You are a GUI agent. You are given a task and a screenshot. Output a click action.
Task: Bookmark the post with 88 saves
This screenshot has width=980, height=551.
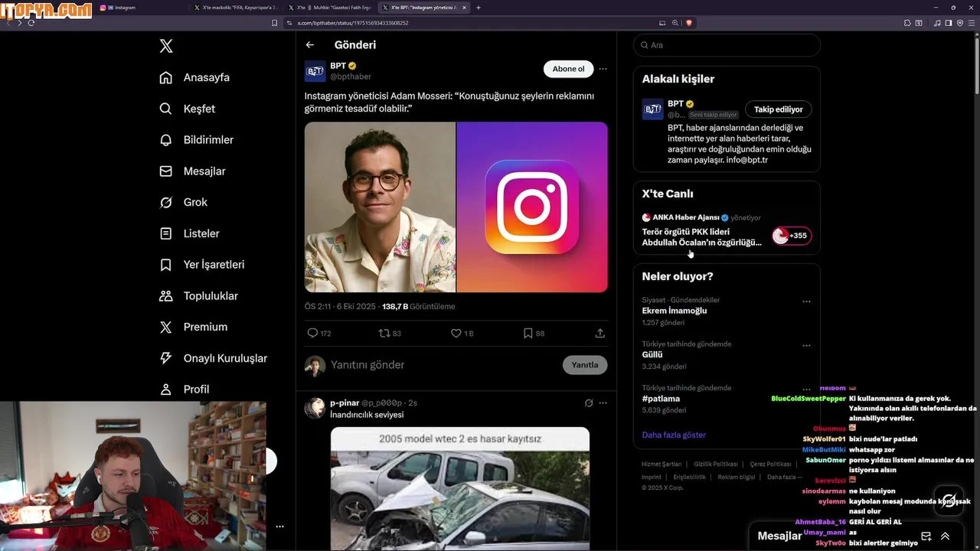coord(528,333)
